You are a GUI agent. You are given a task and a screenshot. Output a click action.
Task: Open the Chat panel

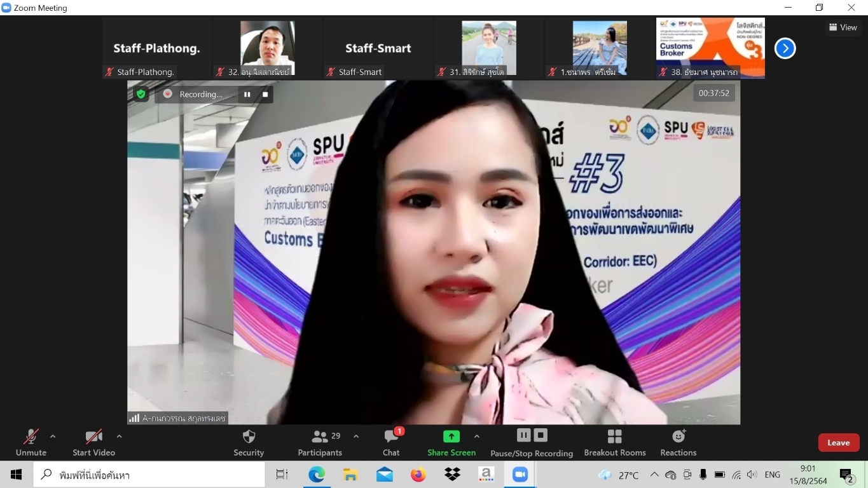(391, 442)
